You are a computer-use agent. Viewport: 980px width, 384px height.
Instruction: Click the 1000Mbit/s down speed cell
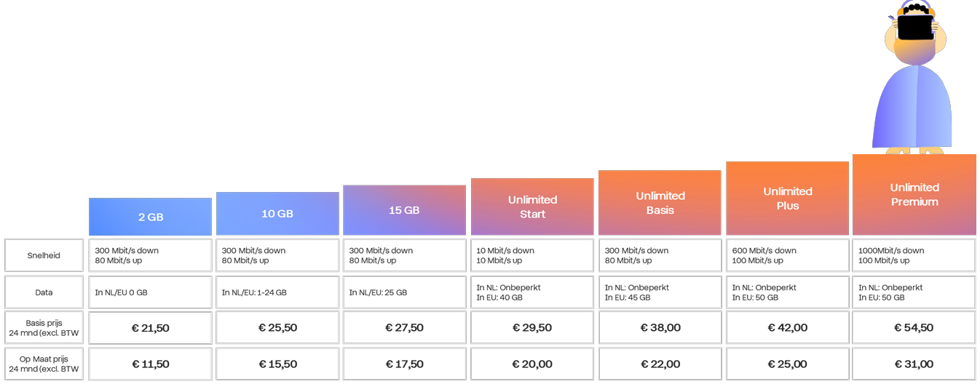914,255
